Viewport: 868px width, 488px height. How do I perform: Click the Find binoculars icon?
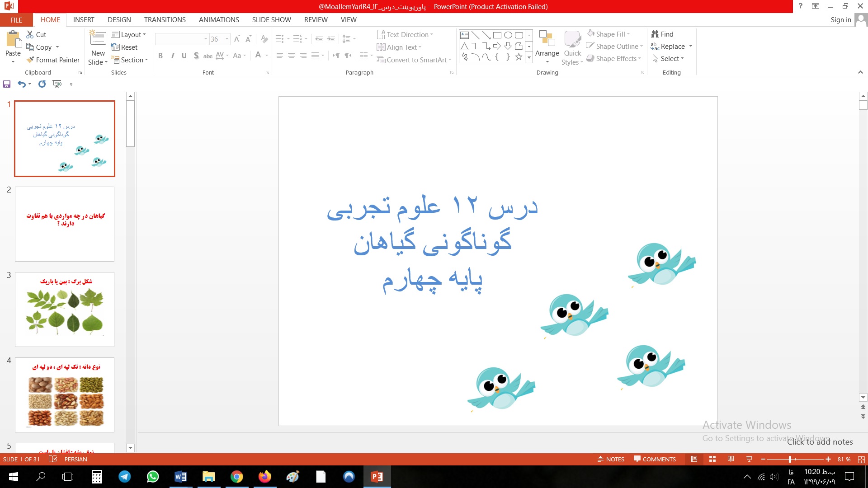(x=655, y=34)
